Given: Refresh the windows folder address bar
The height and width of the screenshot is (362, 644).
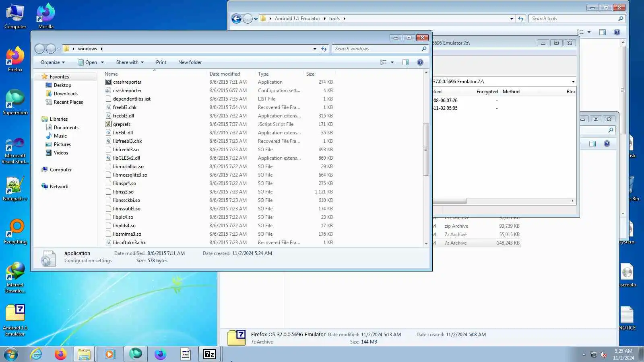Looking at the screenshot, I should [x=324, y=49].
